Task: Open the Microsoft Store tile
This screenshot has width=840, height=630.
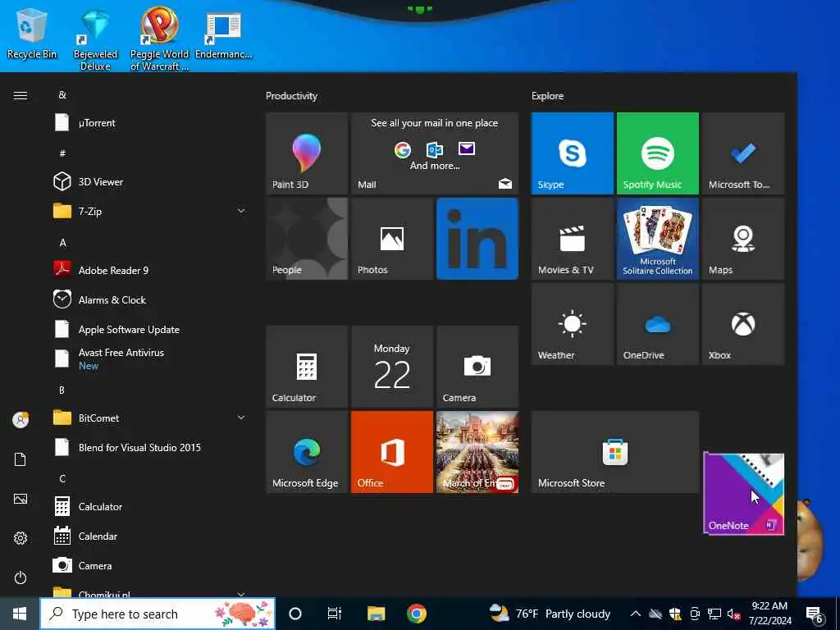Action: [x=615, y=452]
